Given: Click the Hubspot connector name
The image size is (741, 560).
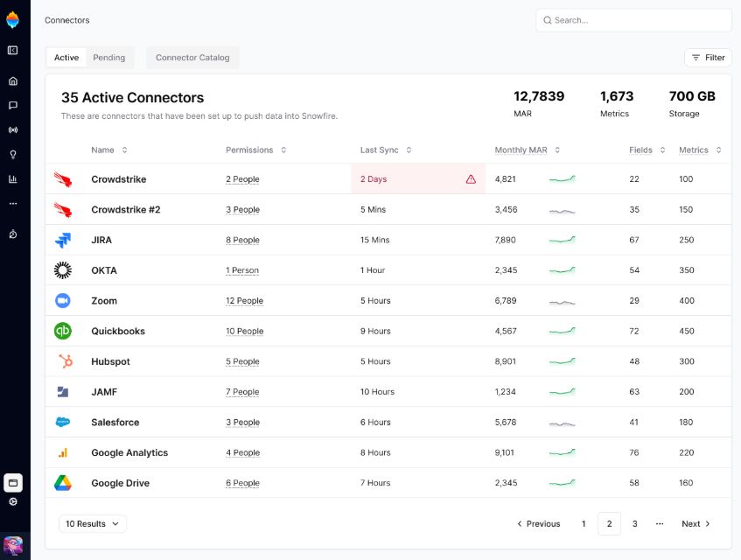Looking at the screenshot, I should [x=110, y=361].
